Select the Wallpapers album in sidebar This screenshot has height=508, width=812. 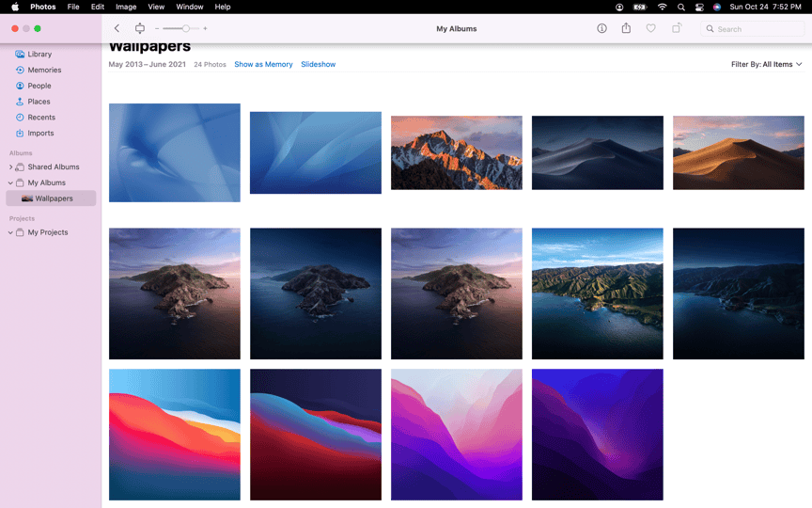(x=51, y=198)
